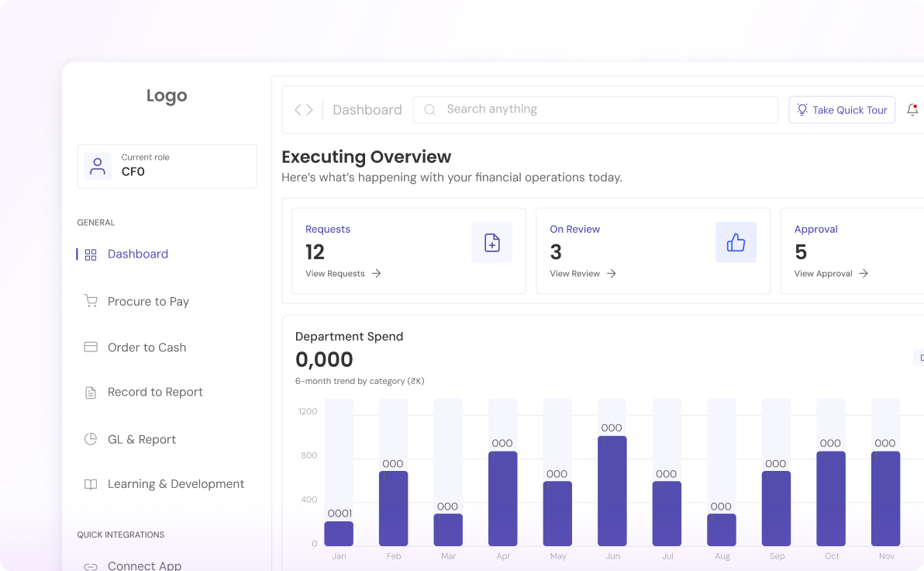Click the search magnifier icon
The height and width of the screenshot is (571, 924).
[x=430, y=109]
